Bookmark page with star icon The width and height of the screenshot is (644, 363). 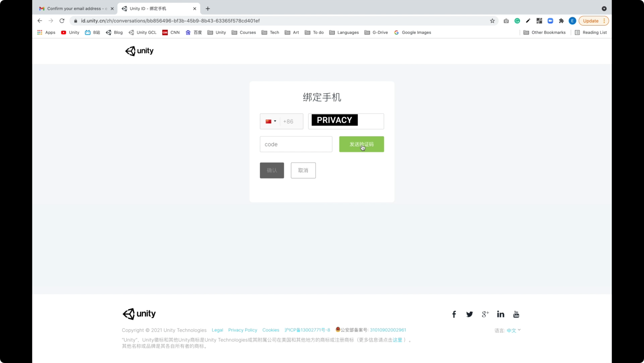click(x=492, y=21)
